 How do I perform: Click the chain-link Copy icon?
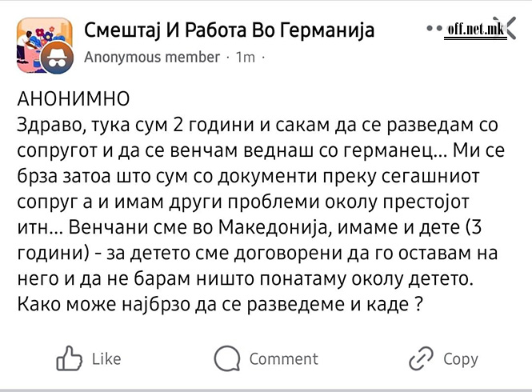coord(421,358)
